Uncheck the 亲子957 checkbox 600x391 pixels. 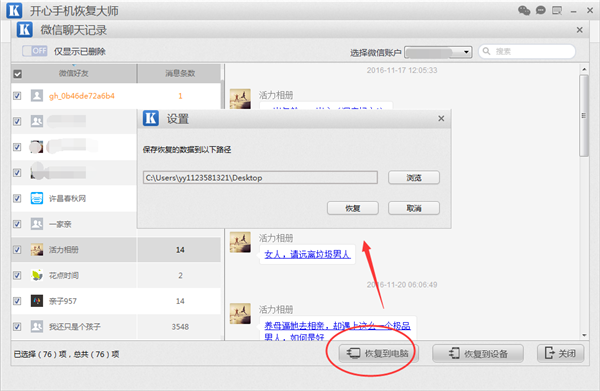click(17, 301)
